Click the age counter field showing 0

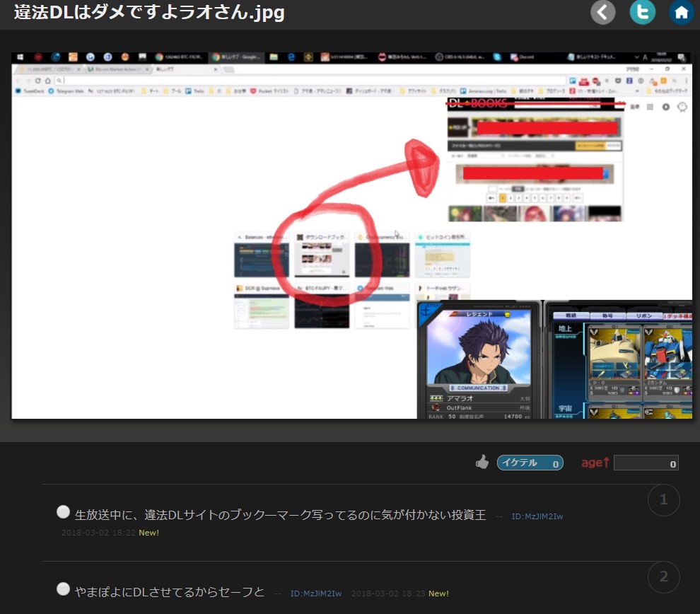click(646, 463)
